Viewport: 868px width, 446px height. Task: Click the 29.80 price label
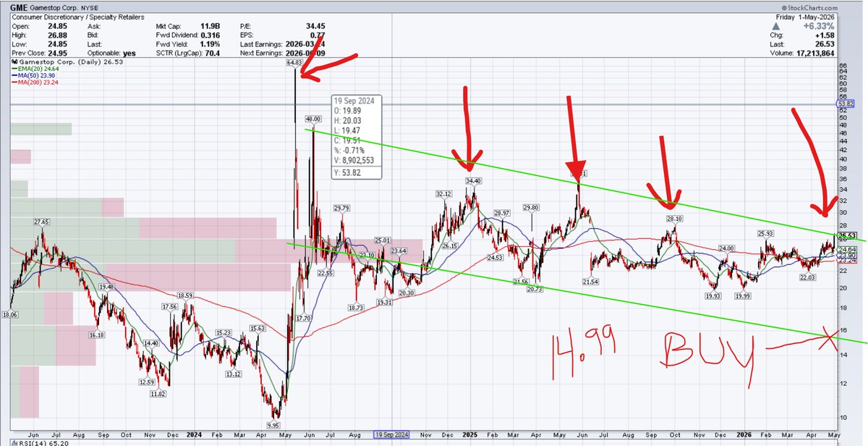click(x=532, y=208)
